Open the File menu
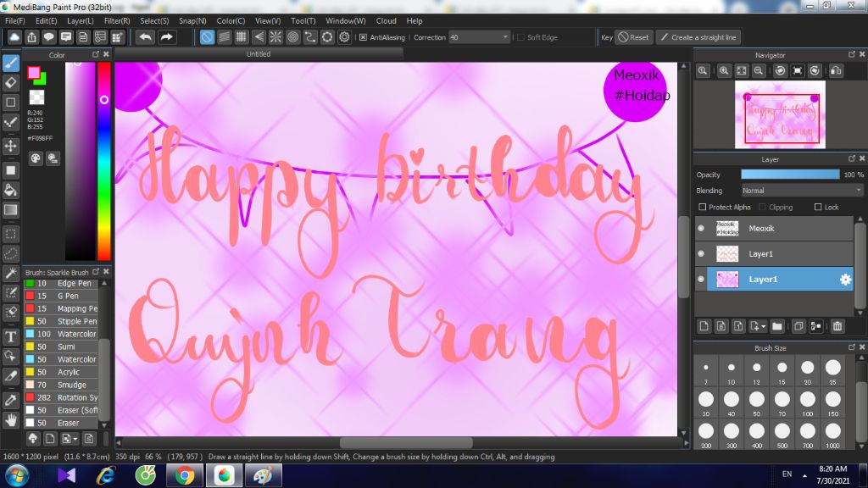Screen dimensions: 868x488 (x=15, y=21)
